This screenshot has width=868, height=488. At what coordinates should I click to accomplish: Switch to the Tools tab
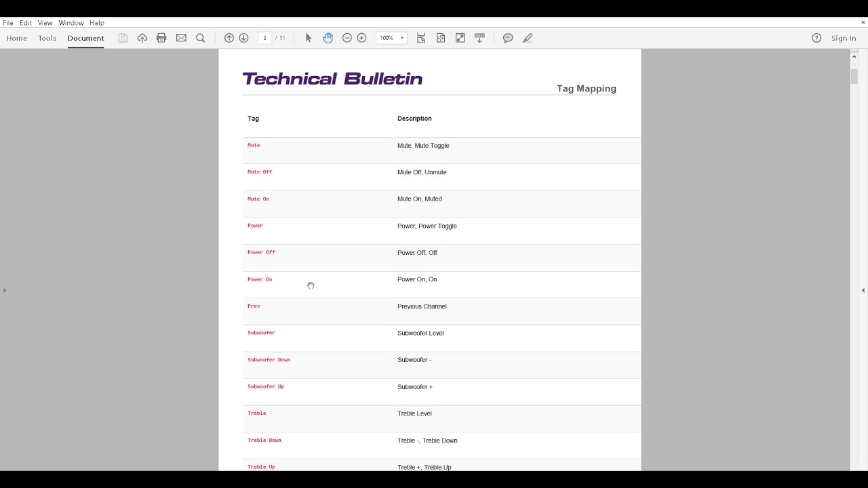coord(47,39)
